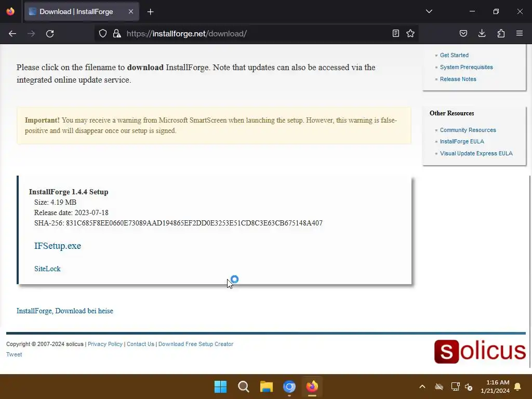Viewport: 532px width, 399px height.
Task: Click Release date: 2023-07-18 text
Action: (x=71, y=212)
